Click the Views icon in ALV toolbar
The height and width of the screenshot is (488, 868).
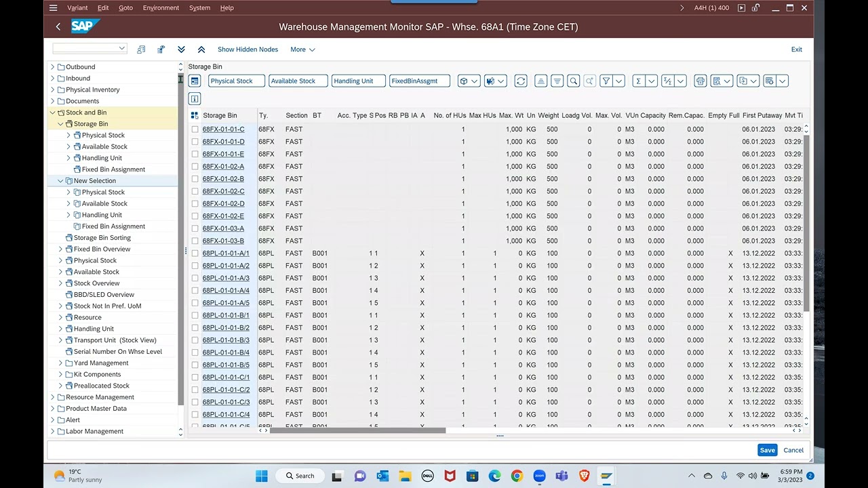click(717, 81)
